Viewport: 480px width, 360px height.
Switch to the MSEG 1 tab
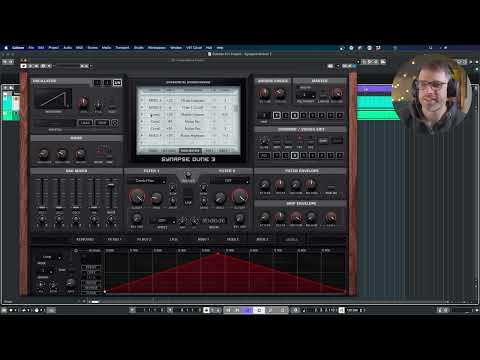coord(203,240)
